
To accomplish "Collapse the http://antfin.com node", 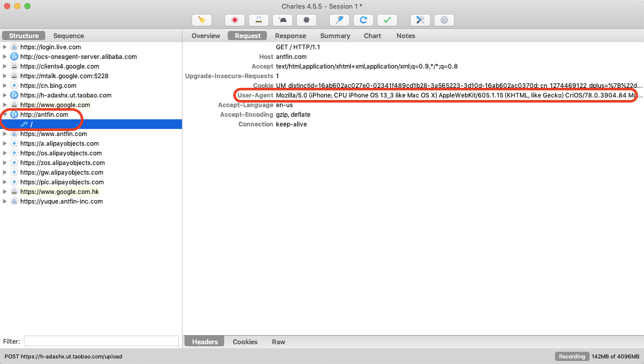I will click(x=5, y=115).
